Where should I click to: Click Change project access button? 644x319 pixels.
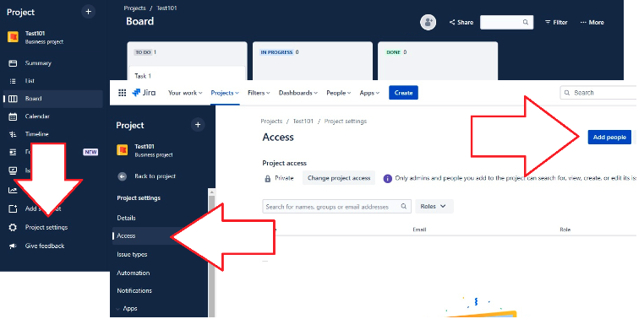(x=339, y=178)
